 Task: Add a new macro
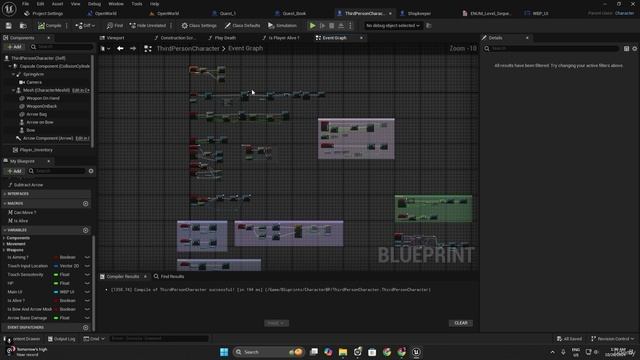point(85,204)
